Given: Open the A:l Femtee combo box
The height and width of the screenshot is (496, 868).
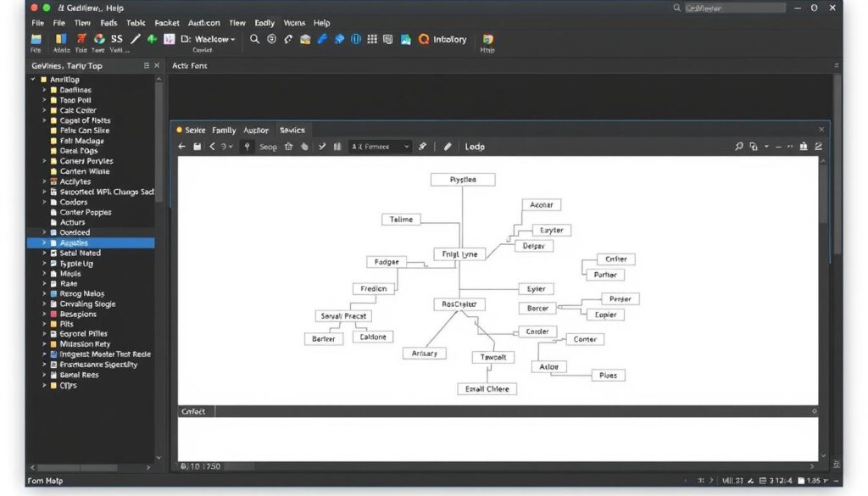Looking at the screenshot, I should click(381, 147).
